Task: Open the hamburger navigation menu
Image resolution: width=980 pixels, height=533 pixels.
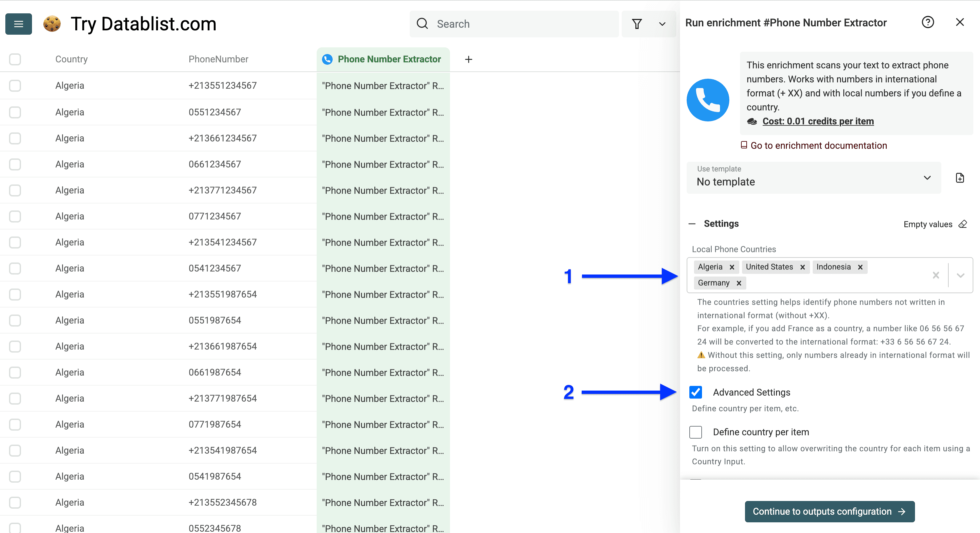Action: pos(18,24)
